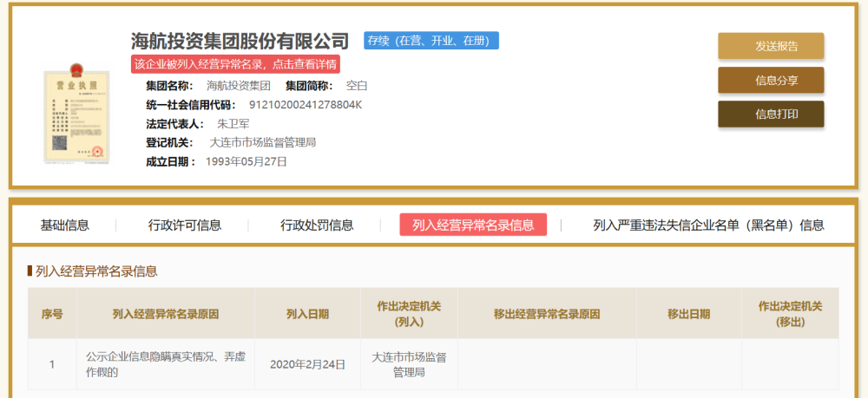
Task: Click the company name 海航投资集团股份有限公司 heading
Action: tap(240, 41)
